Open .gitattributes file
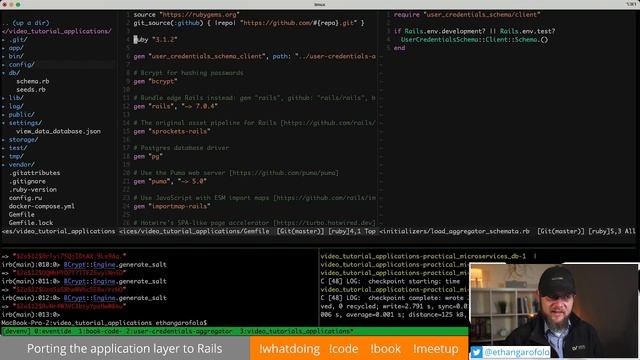The width and height of the screenshot is (640, 360). click(x=34, y=173)
